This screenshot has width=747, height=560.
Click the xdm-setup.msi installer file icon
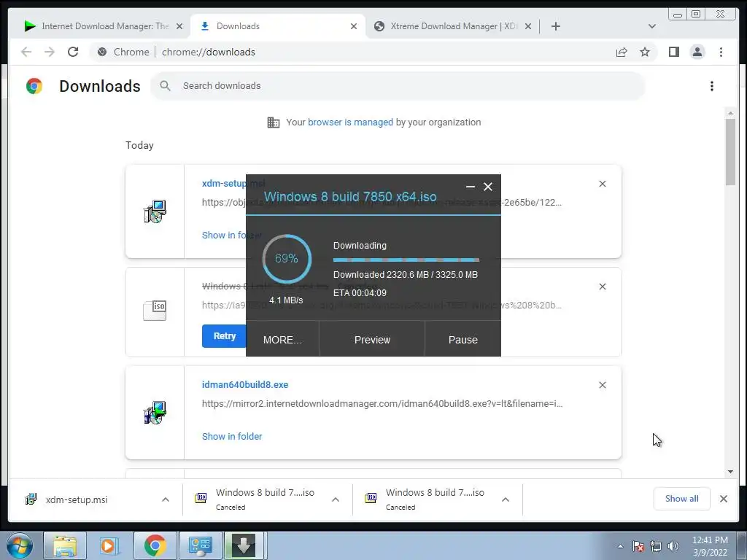point(155,211)
